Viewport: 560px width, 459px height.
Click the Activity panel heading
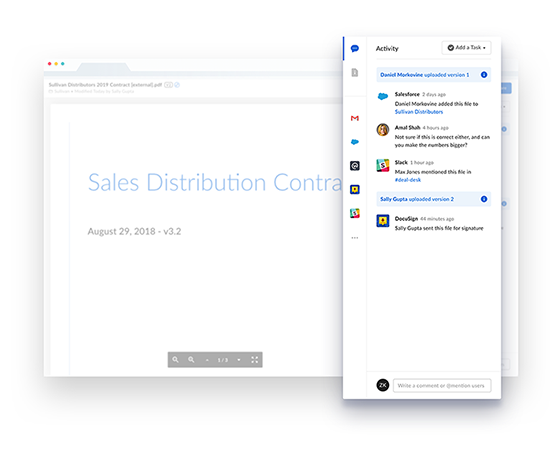[387, 49]
